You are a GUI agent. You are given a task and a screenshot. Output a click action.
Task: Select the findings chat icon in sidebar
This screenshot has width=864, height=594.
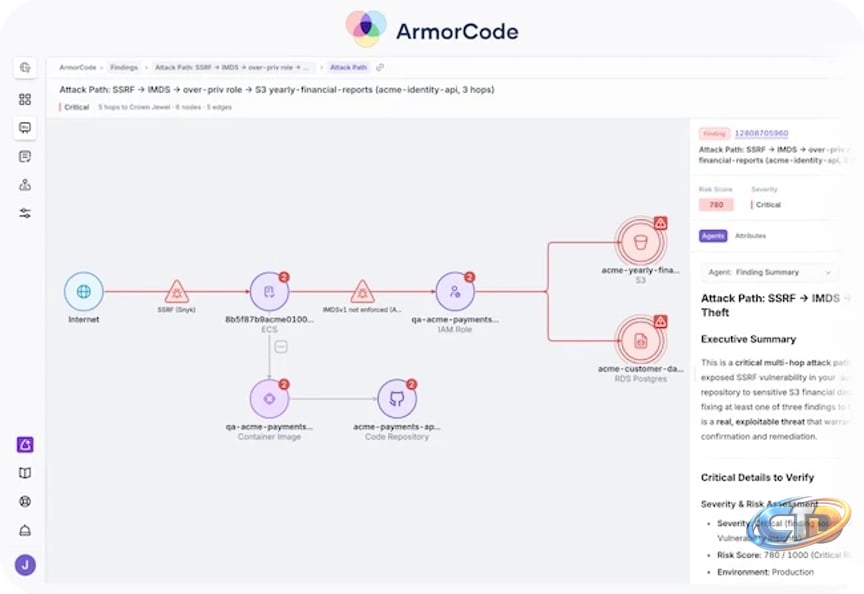pos(25,128)
